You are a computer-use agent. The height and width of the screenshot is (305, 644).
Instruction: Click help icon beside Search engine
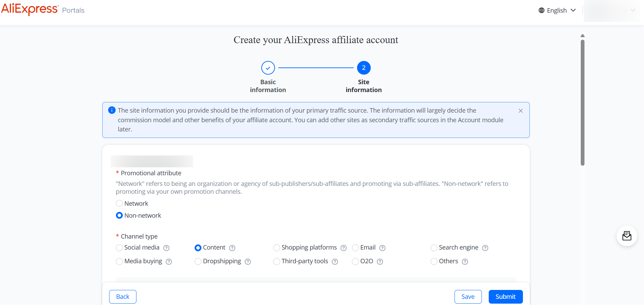click(x=485, y=248)
